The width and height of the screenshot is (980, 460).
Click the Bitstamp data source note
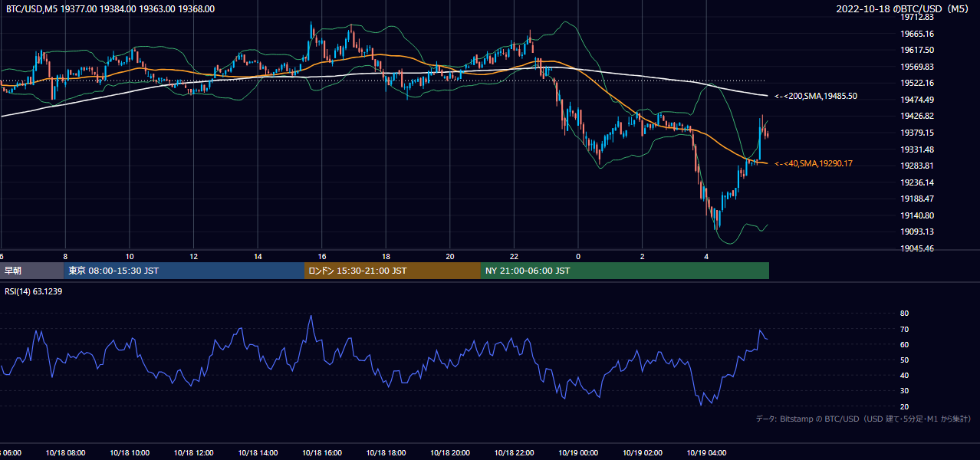point(863,419)
